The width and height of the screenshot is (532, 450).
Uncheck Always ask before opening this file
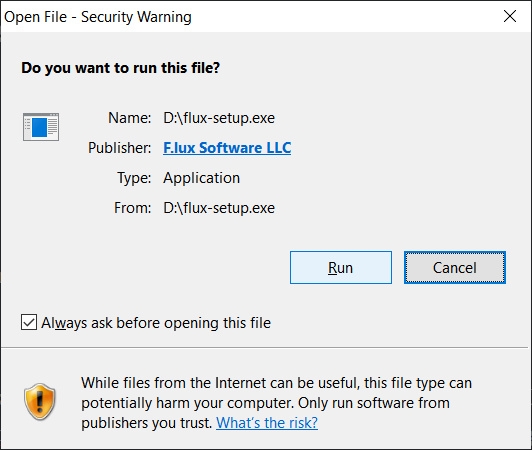click(29, 322)
